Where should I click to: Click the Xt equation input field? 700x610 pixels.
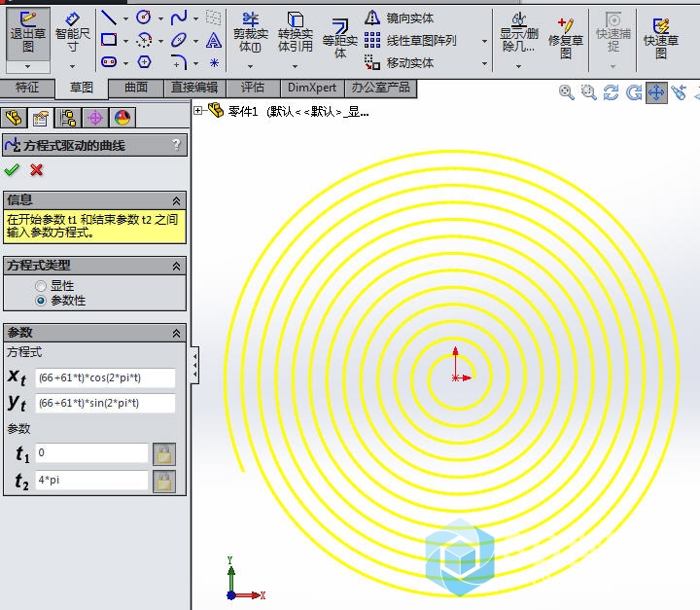click(105, 377)
